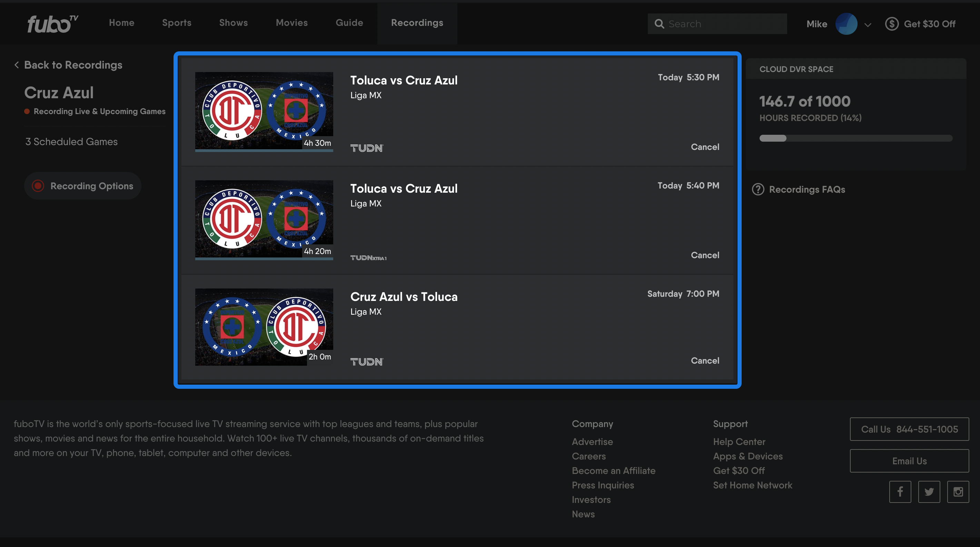Cancel the Today 5:30 PM recording
The image size is (980, 547).
pos(705,147)
